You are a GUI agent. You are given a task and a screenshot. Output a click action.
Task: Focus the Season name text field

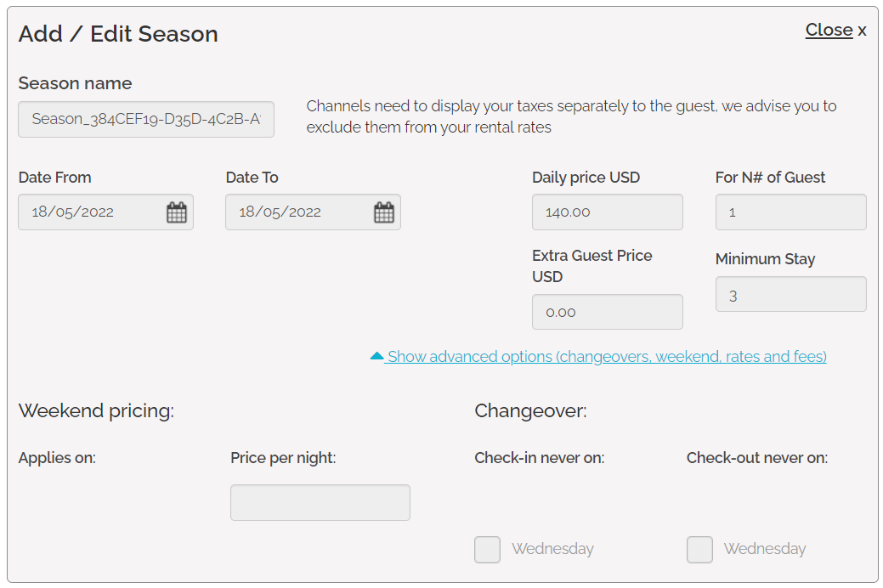(x=146, y=119)
